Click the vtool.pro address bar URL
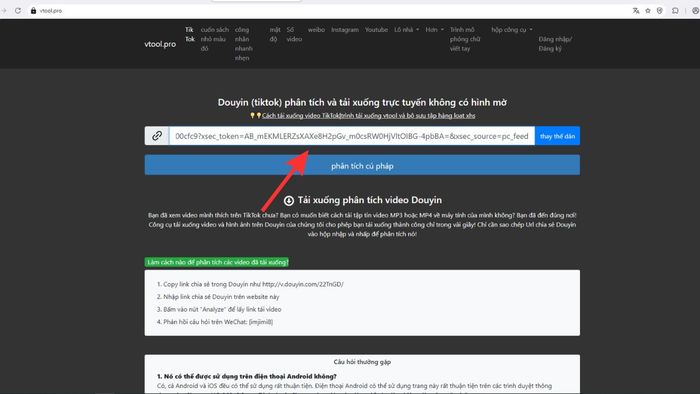 (51, 11)
